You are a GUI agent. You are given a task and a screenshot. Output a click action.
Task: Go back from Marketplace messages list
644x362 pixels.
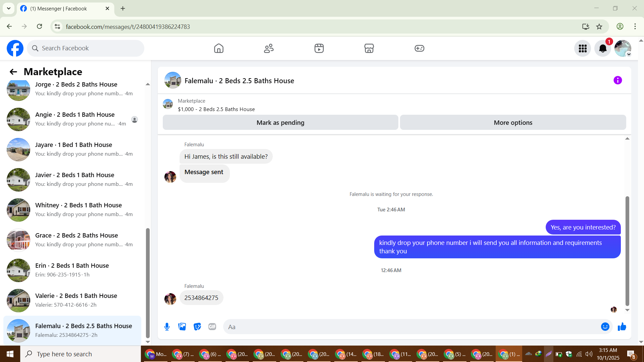pos(13,72)
